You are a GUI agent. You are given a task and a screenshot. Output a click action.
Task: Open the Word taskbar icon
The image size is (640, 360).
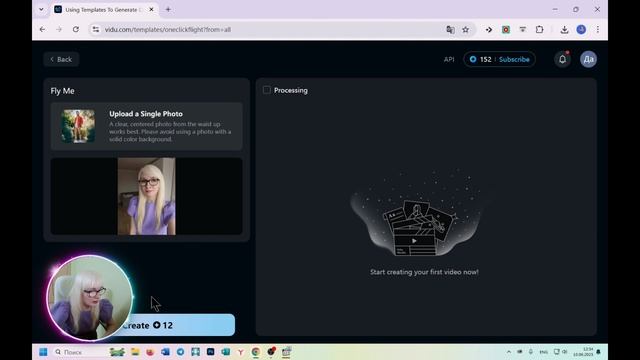(165, 352)
